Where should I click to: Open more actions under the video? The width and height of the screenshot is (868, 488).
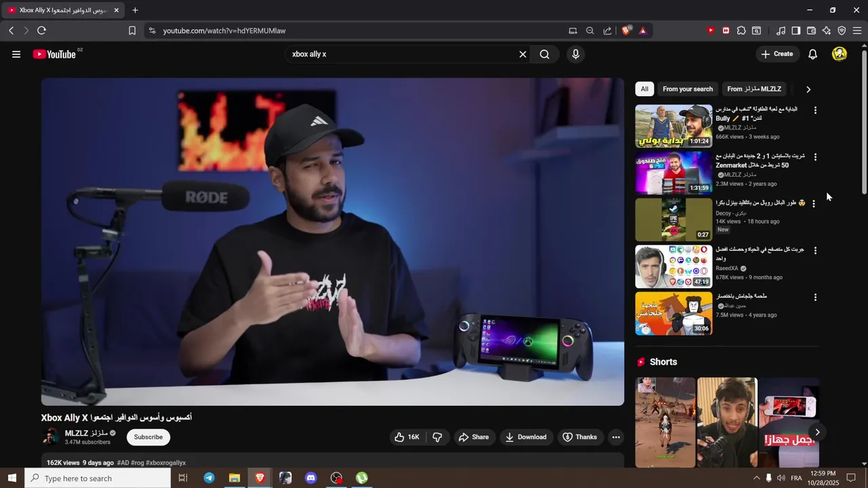[616, 437]
